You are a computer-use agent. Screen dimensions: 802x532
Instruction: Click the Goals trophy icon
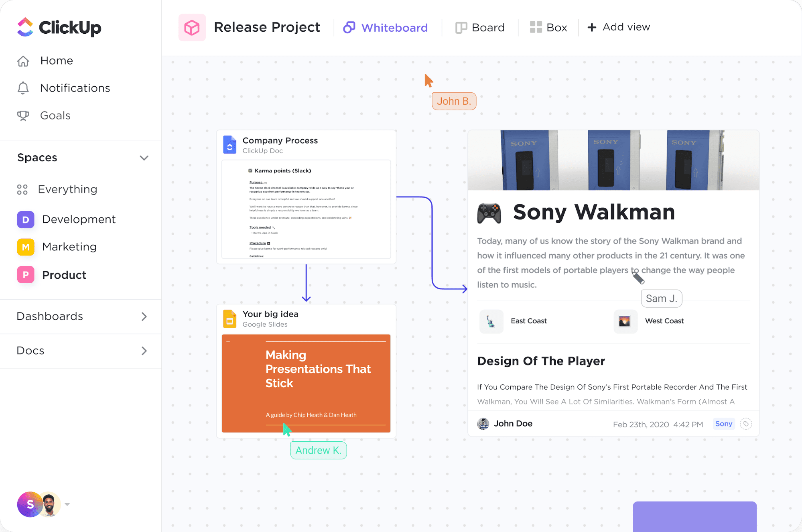[23, 116]
